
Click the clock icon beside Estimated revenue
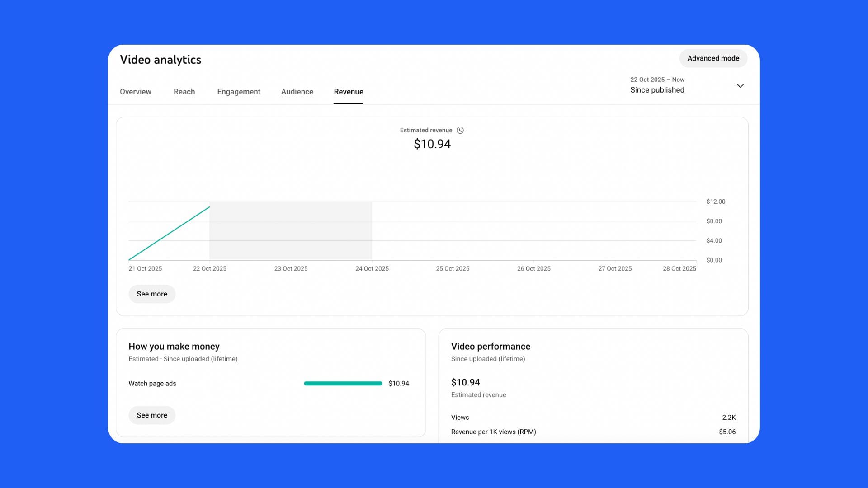coord(460,130)
